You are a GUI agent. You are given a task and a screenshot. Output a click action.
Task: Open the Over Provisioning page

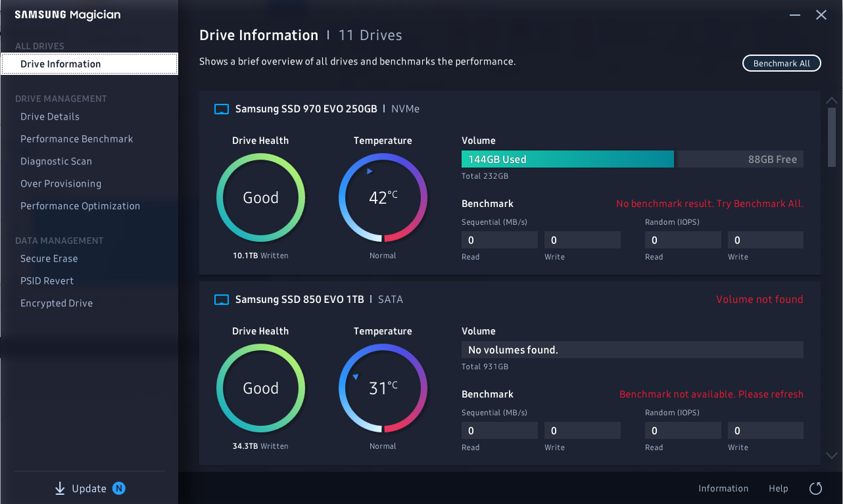tap(60, 183)
